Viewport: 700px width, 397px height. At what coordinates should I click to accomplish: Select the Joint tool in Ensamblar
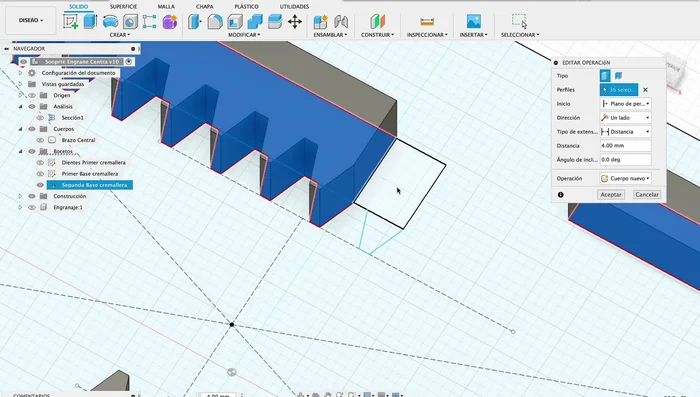pyautogui.click(x=341, y=21)
